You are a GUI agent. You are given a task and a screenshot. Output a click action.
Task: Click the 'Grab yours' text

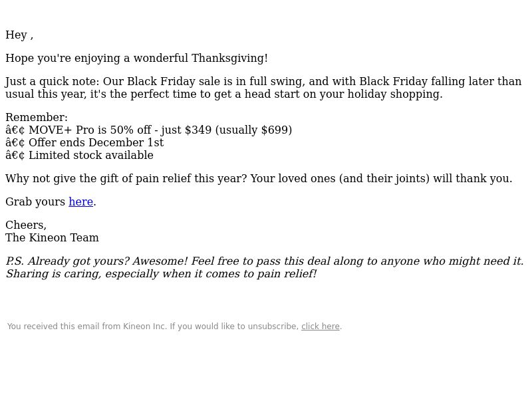(35, 201)
